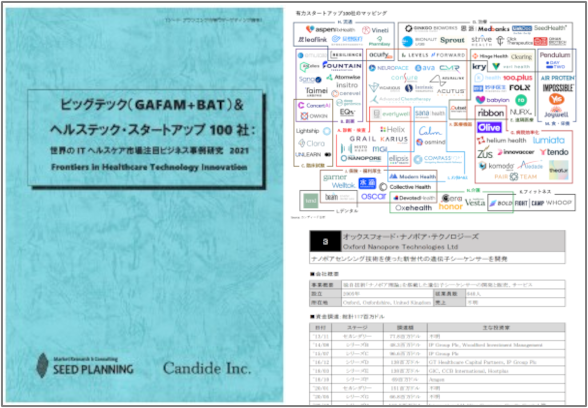Image resolution: width=588 pixels, height=408 pixels.
Task: Click the Frontiers in Healthcare Technology subtitle
Action: point(149,167)
